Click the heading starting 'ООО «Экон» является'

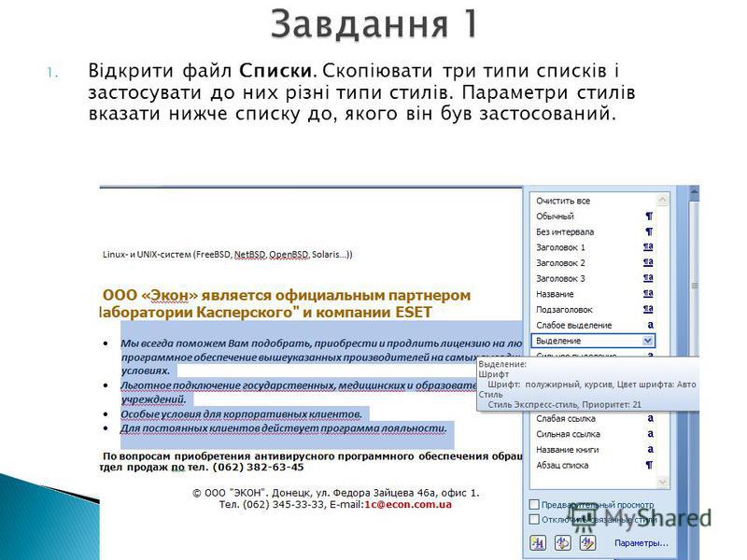(285, 303)
